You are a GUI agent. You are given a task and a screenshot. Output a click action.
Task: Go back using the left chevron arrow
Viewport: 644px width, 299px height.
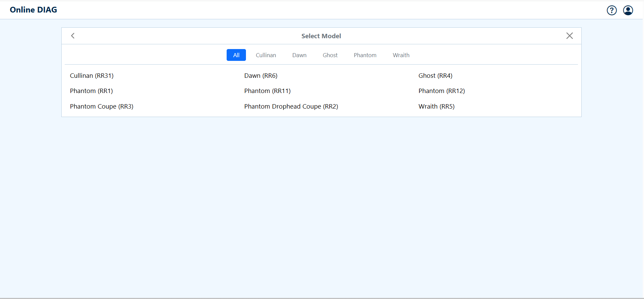point(73,36)
